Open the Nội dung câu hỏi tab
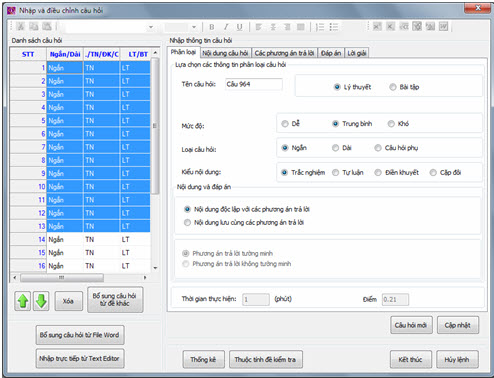The width and height of the screenshot is (494, 378). 225,53
